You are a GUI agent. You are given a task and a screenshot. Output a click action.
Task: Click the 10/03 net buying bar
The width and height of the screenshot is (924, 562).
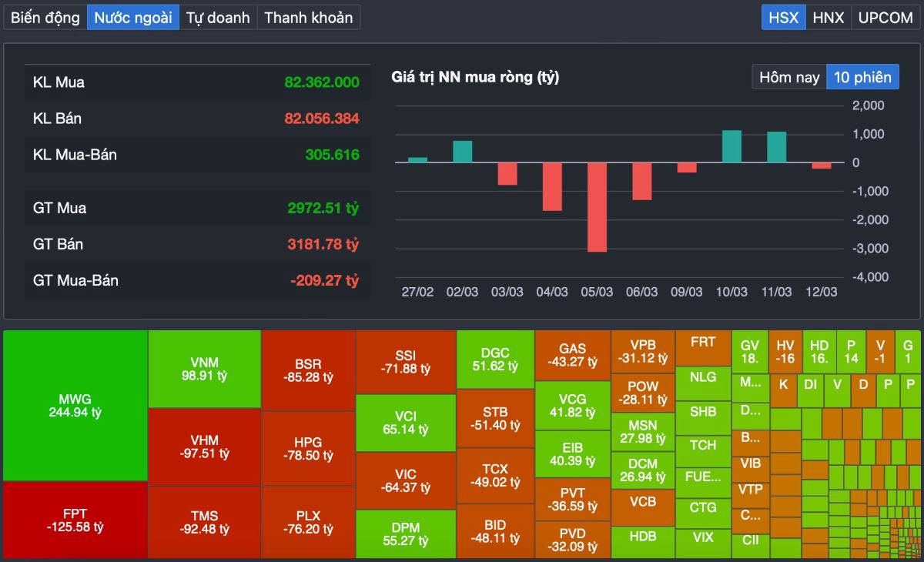pos(731,146)
